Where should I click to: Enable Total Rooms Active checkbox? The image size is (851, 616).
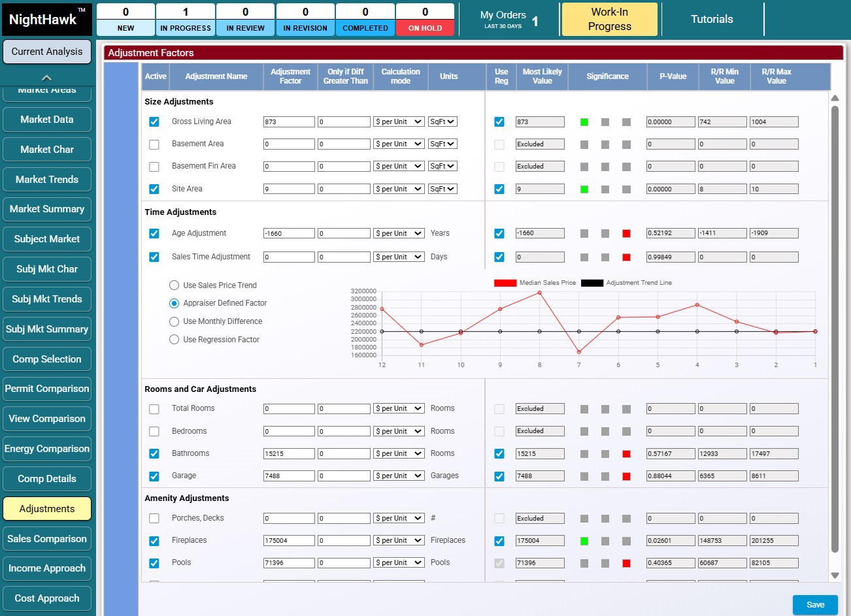[x=154, y=409]
